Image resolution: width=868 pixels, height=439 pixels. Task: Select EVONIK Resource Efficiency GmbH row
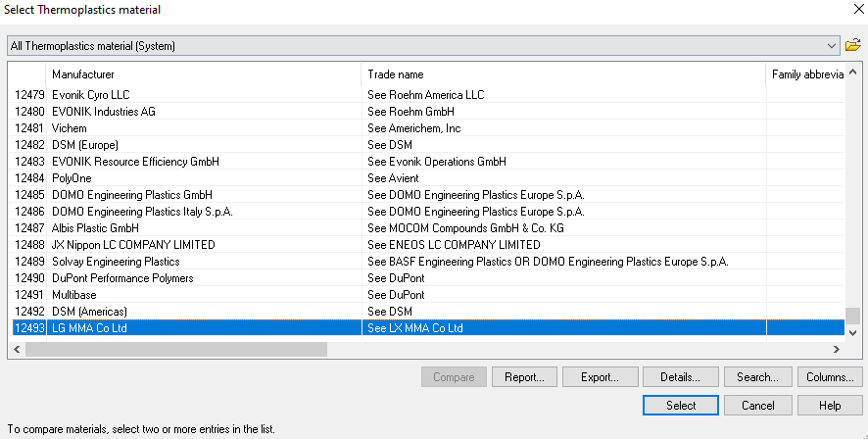pos(428,161)
